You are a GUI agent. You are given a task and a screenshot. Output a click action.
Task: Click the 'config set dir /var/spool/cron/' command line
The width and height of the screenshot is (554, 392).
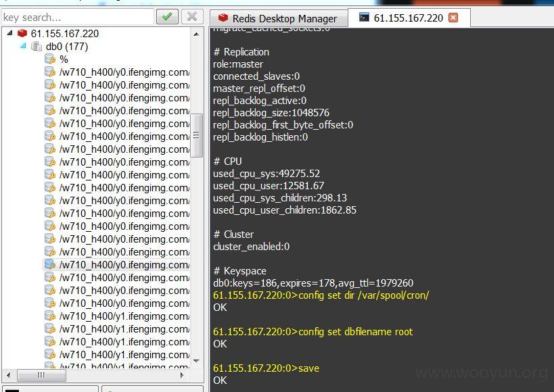pyautogui.click(x=321, y=295)
